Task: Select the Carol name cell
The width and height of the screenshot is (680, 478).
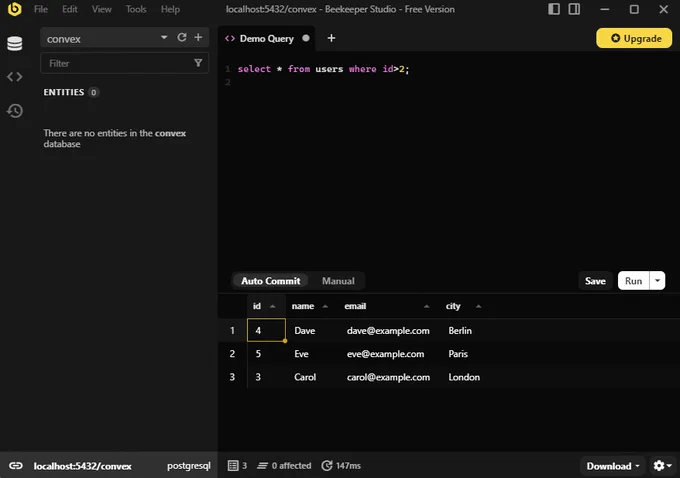Action: point(311,377)
